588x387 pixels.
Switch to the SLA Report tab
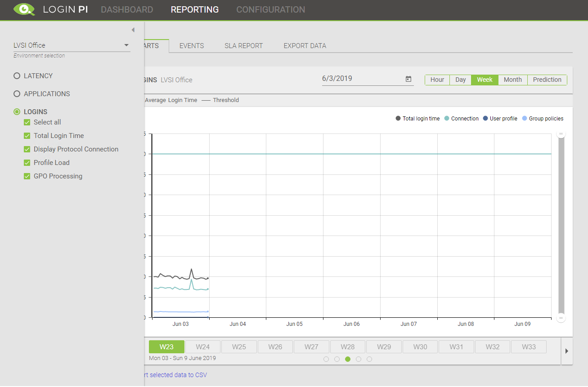point(244,46)
